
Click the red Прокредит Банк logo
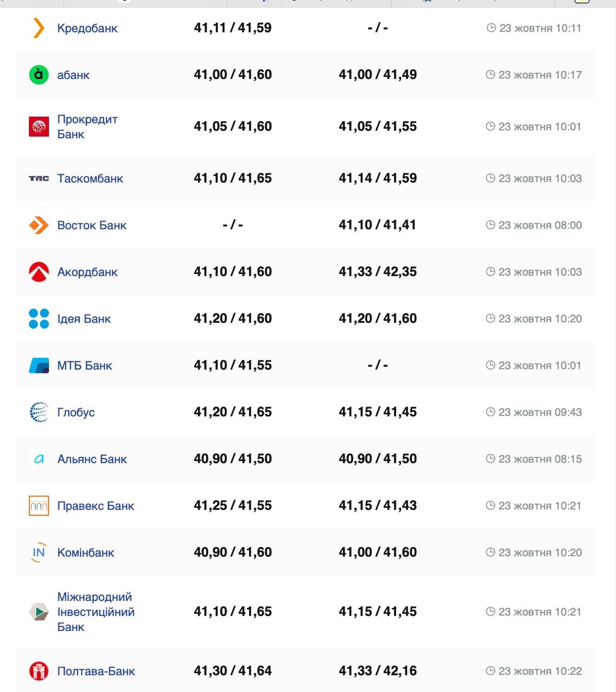pos(38,127)
